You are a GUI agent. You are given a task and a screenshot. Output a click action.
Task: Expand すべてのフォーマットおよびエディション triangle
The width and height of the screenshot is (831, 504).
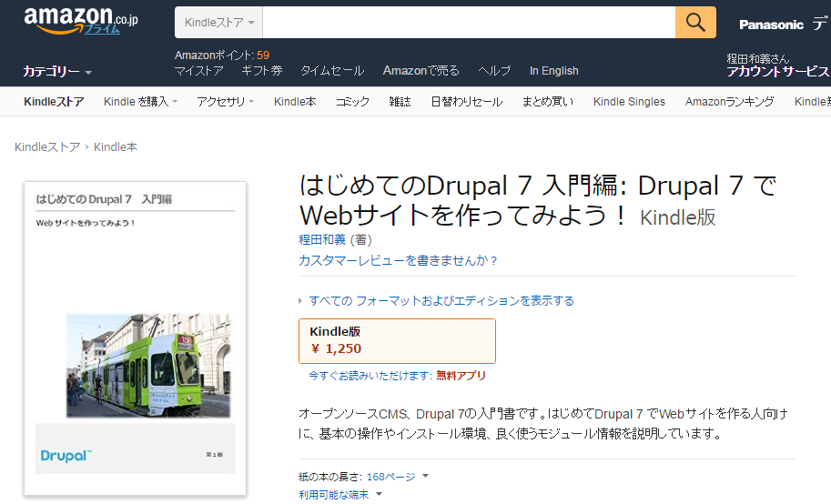[300, 301]
